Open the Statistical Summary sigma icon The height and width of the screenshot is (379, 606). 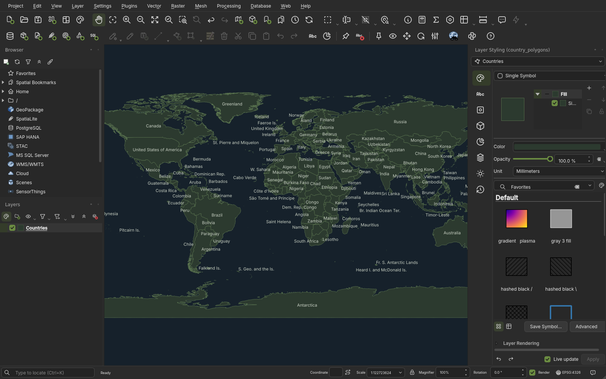coord(436,20)
